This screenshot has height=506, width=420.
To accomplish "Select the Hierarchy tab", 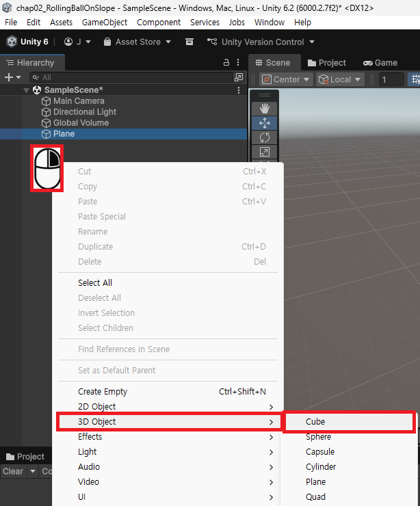I will [31, 63].
